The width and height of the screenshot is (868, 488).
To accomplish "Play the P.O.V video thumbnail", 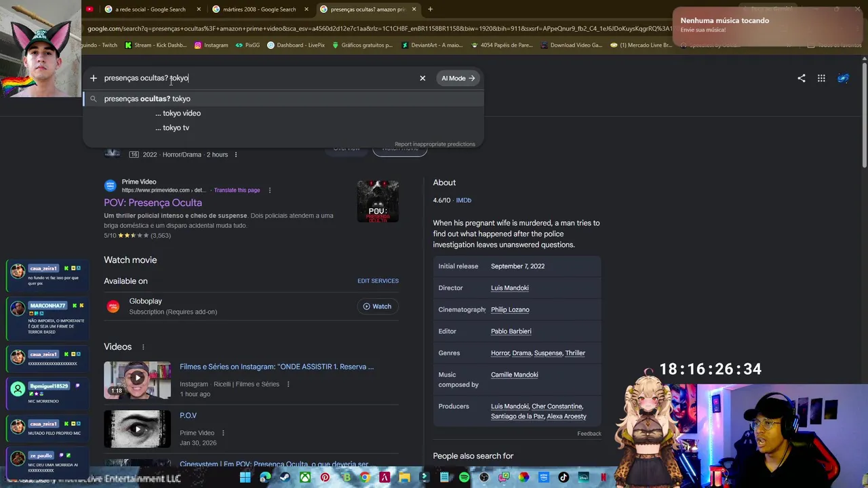I will tap(137, 429).
